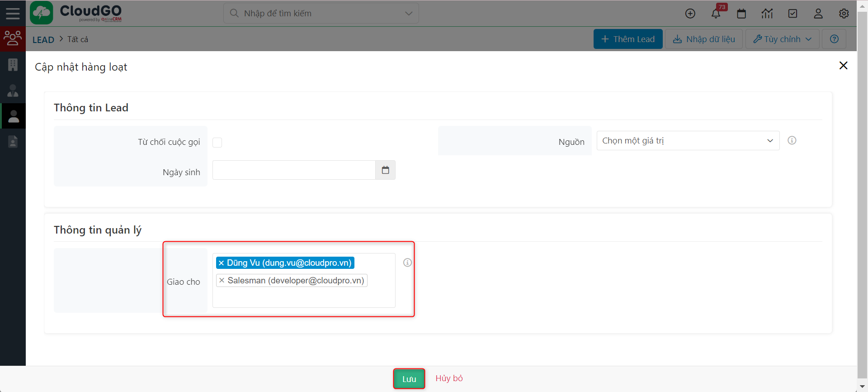
Task: Remove Salesman from Giao cho field
Action: (222, 281)
